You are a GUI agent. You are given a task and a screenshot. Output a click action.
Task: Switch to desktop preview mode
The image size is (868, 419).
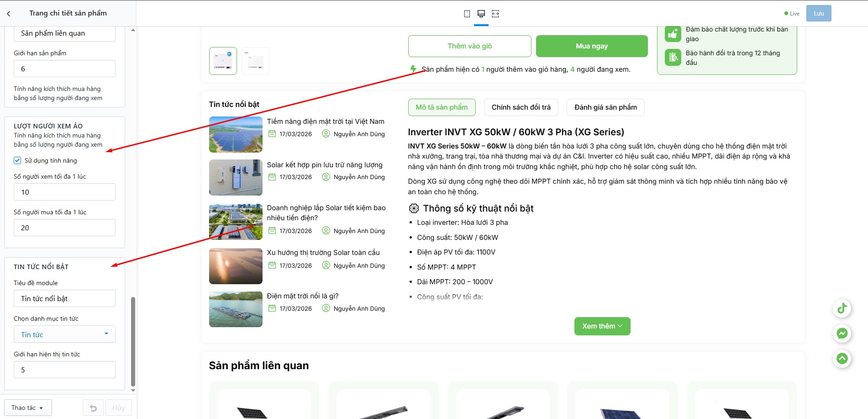pyautogui.click(x=481, y=14)
